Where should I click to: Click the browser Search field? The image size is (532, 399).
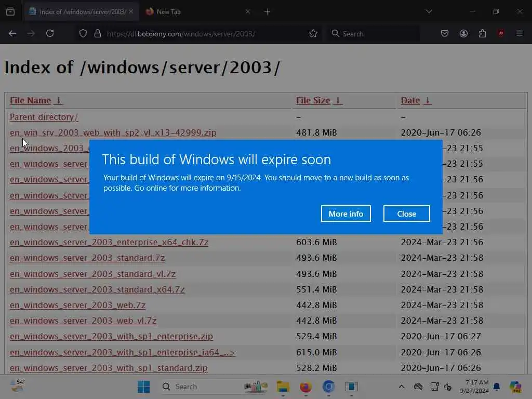pos(373,34)
